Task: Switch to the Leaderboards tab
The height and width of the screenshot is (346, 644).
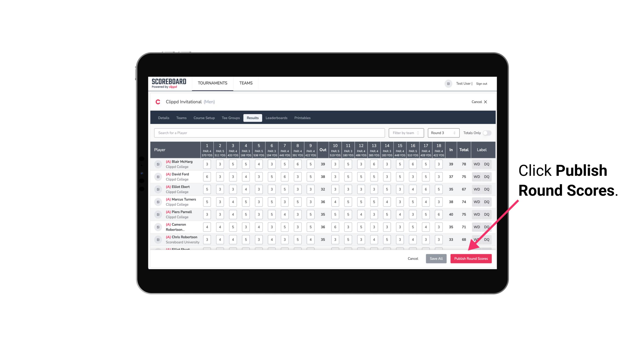Action: [276, 118]
